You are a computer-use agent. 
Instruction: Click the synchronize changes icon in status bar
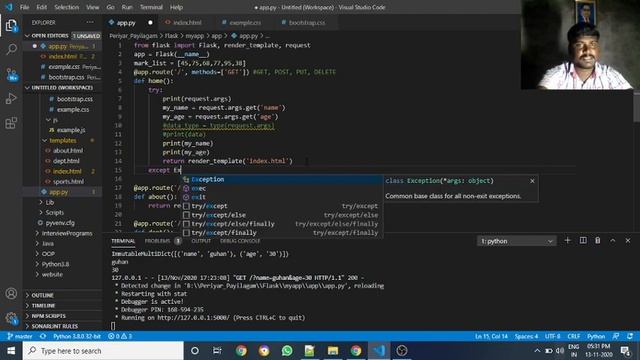coord(43,336)
